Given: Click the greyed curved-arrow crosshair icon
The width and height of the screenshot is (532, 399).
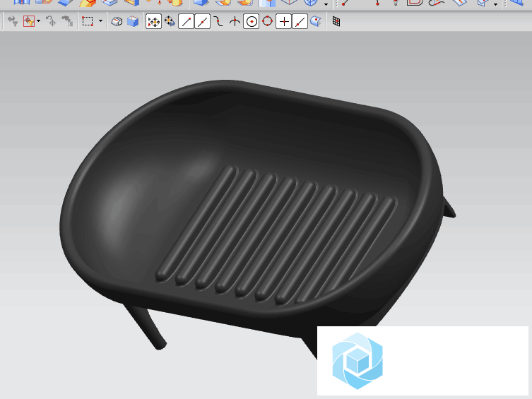Looking at the screenshot, I should coord(51,21).
